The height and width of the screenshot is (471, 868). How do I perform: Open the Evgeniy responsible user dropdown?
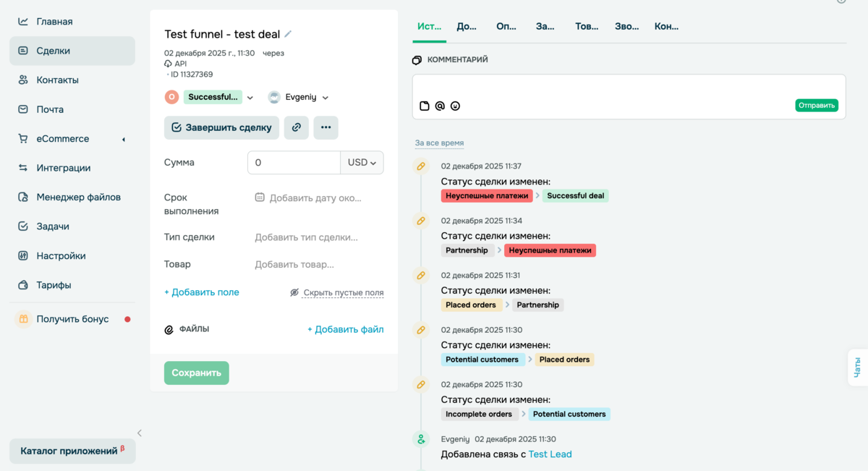coord(325,98)
